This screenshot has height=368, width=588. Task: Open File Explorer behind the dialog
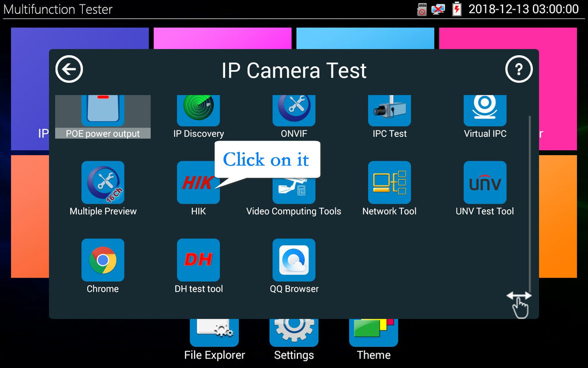click(x=214, y=339)
